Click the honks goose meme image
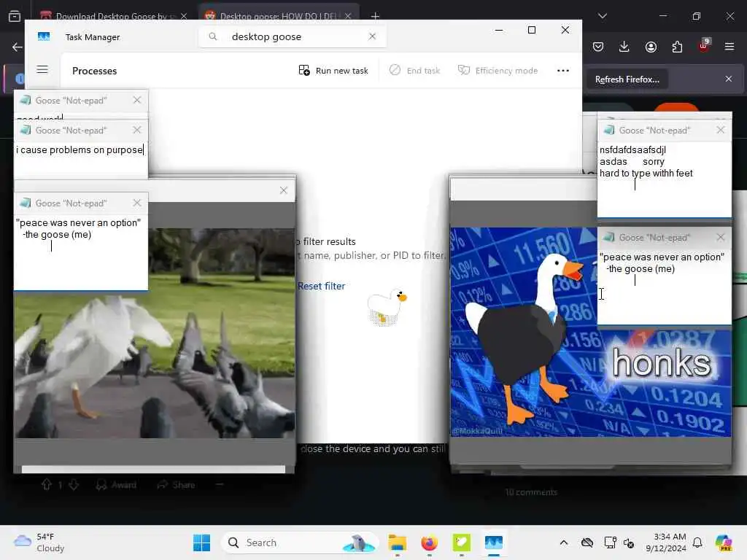This screenshot has width=747, height=560. point(591,332)
